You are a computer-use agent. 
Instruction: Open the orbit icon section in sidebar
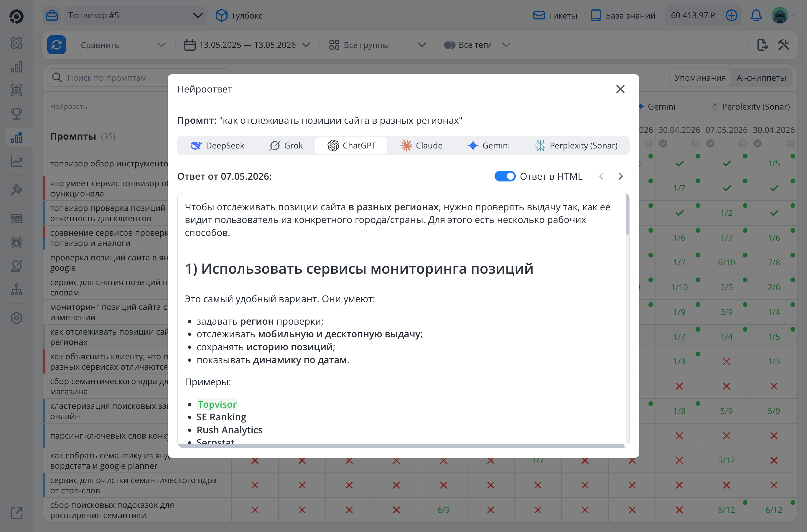[16, 43]
